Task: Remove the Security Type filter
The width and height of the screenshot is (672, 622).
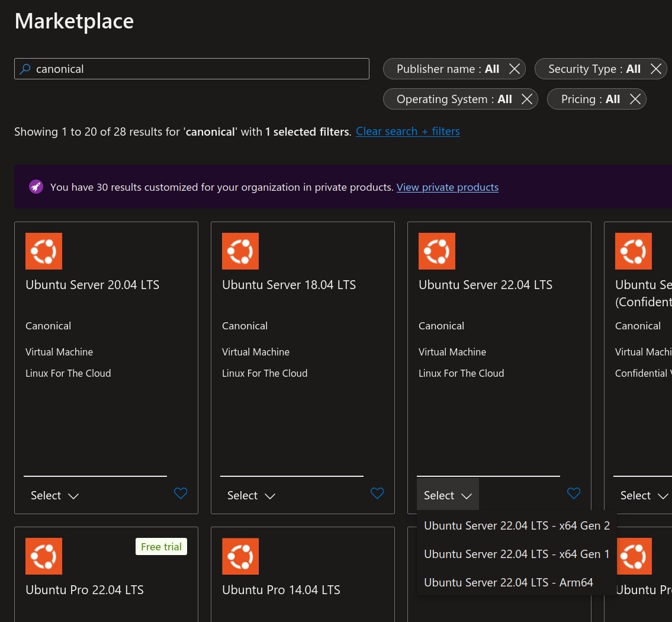Action: point(655,69)
